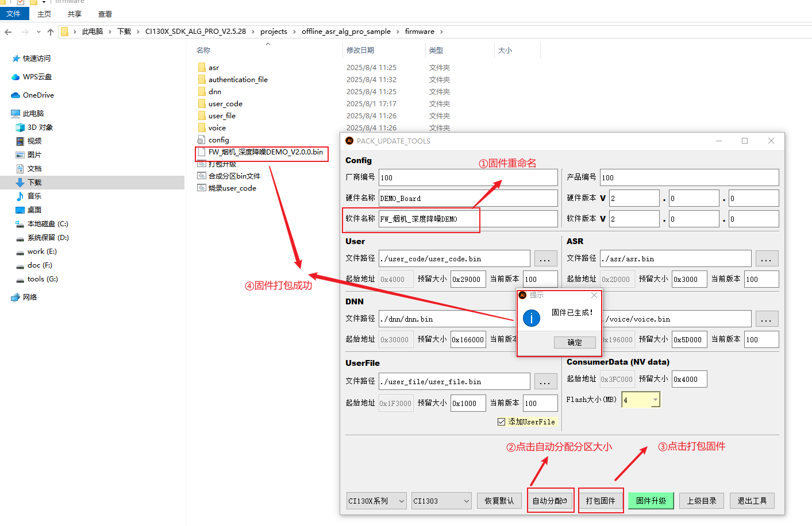
Task: Click the 自动分配 button
Action: point(549,501)
